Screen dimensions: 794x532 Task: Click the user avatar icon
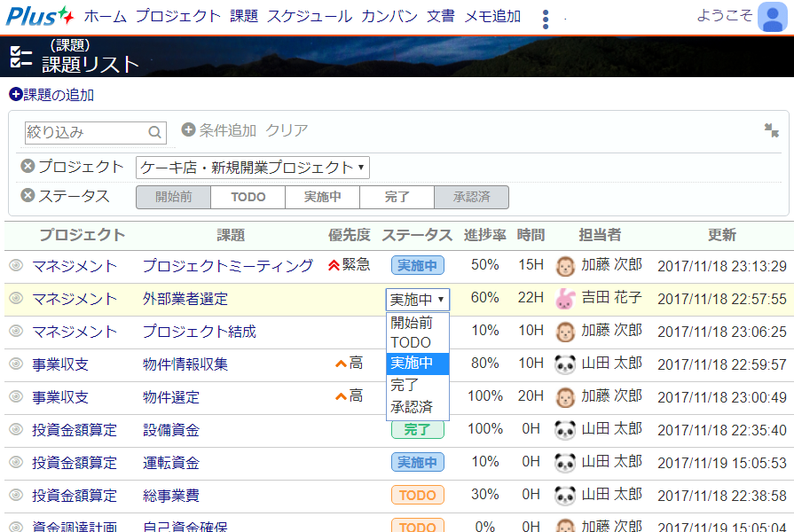point(773,18)
